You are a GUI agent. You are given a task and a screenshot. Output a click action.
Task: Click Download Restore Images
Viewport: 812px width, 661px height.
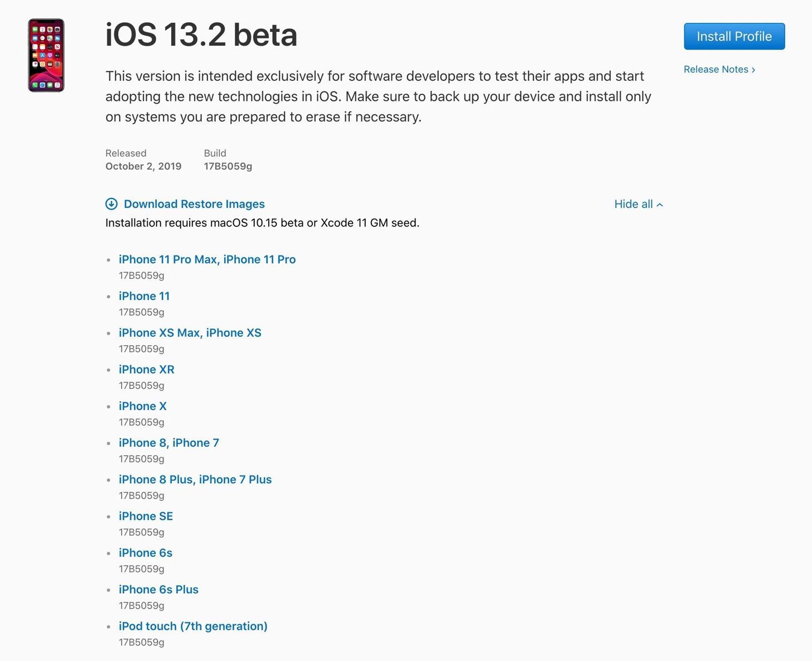[x=194, y=204]
